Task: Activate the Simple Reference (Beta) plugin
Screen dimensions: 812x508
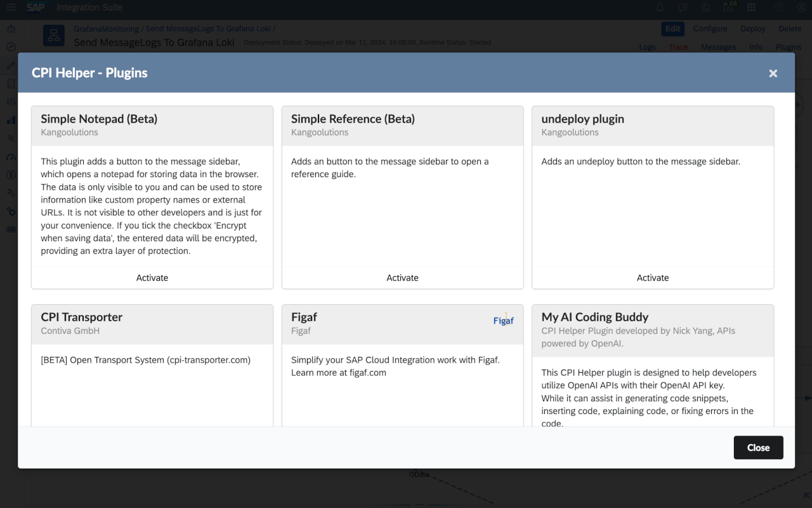Action: point(402,277)
